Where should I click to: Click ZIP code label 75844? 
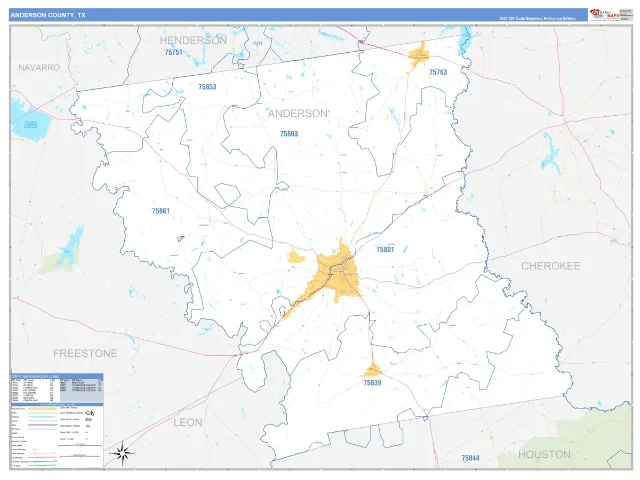tap(470, 458)
